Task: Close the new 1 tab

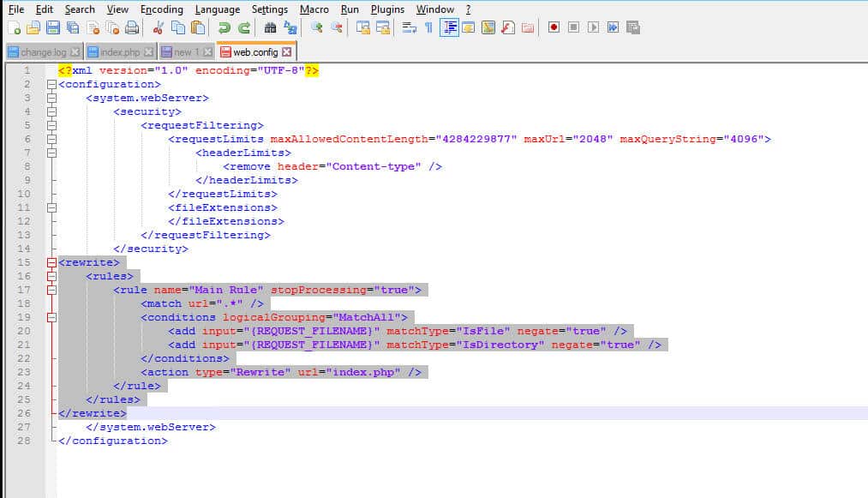Action: [207, 52]
